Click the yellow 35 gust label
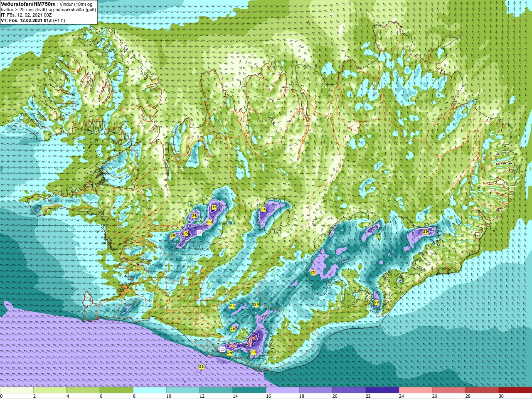This screenshot has width=532, height=399. (186, 234)
